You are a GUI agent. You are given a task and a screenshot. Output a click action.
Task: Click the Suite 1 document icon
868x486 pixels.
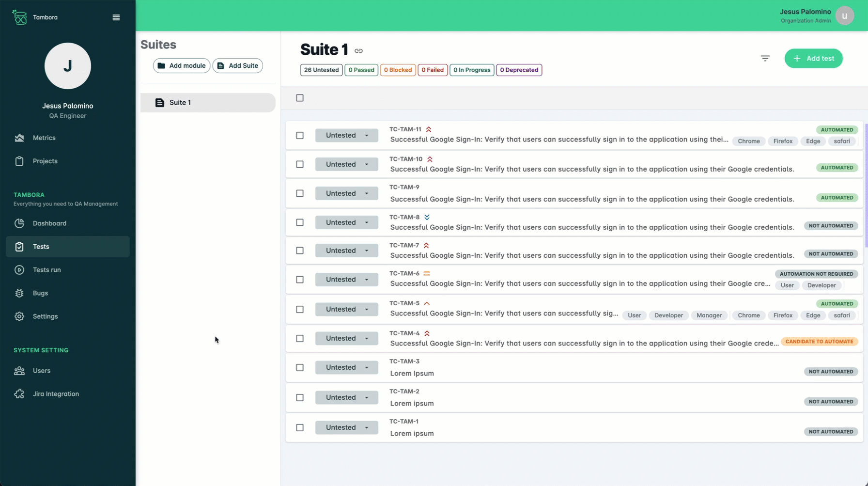159,103
